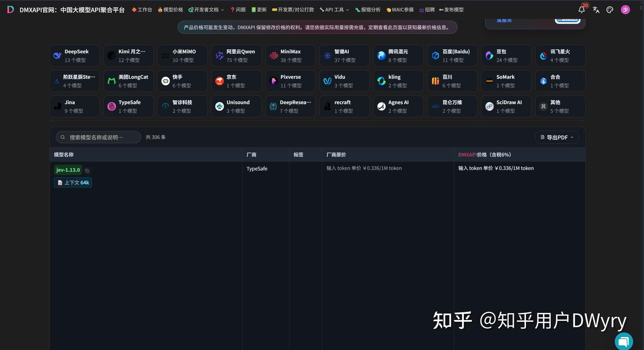Open the language translation switcher
Viewport: 644px width, 350px height.
596,10
